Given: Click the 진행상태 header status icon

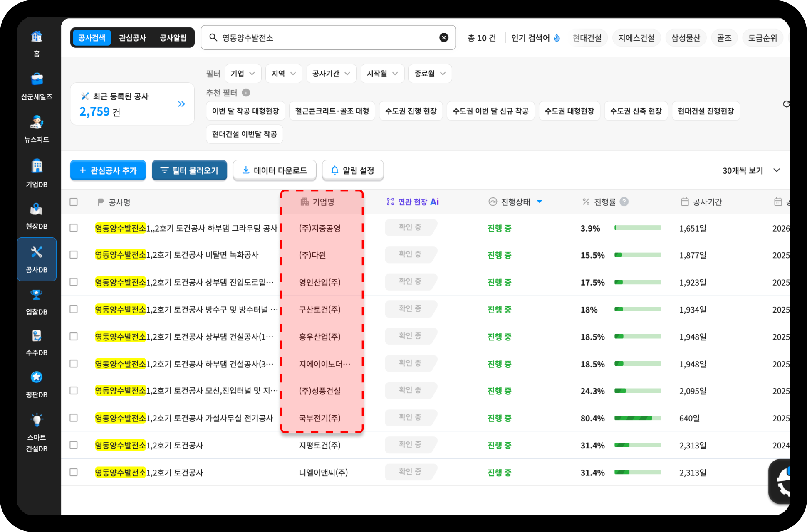Looking at the screenshot, I should tap(493, 202).
